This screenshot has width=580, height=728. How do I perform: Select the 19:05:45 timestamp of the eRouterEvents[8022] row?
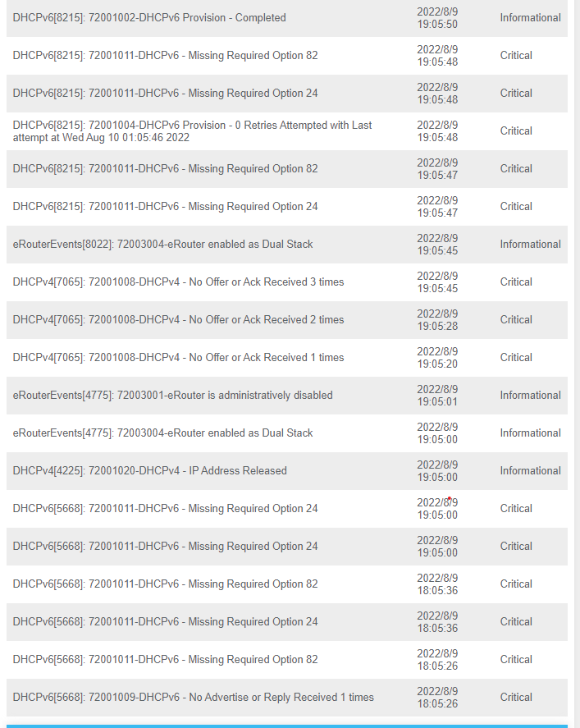click(437, 245)
